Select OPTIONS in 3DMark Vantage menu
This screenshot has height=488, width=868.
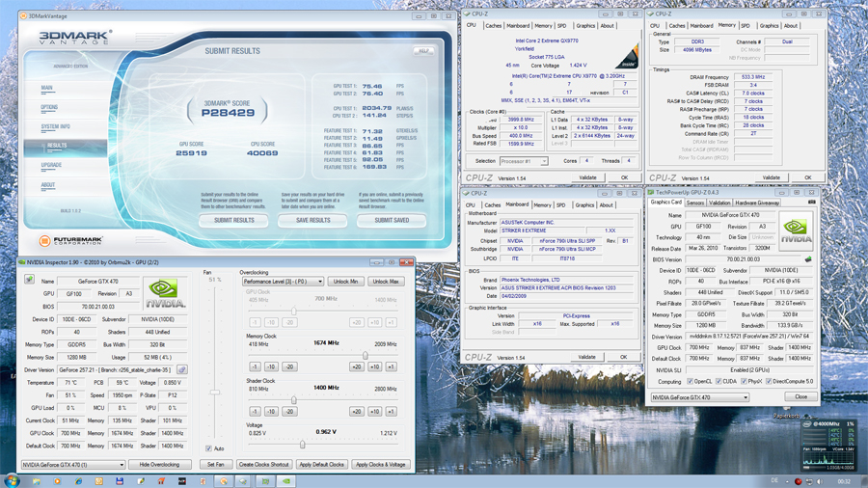(x=49, y=107)
